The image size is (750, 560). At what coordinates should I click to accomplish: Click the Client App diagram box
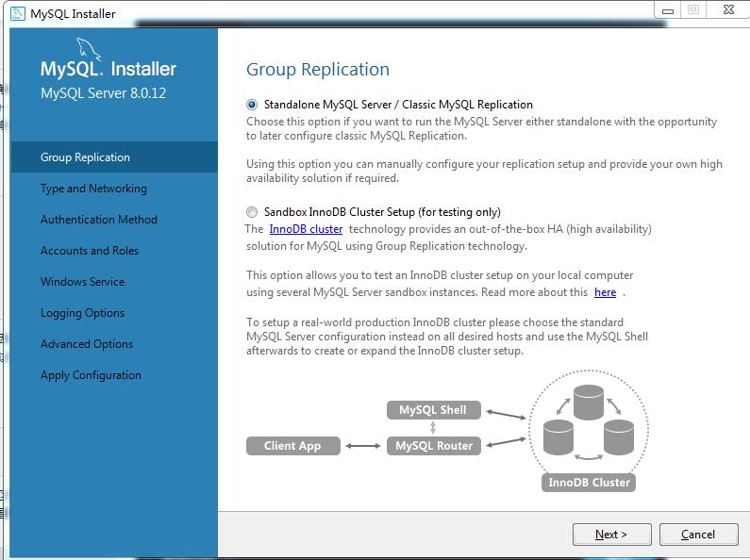(292, 446)
